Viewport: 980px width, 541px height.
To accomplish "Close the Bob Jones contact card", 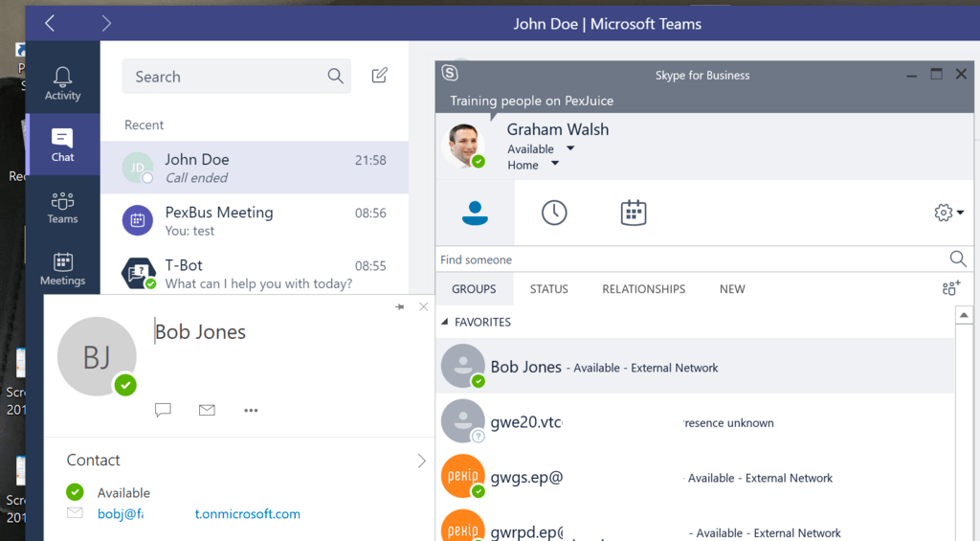I will (x=424, y=306).
